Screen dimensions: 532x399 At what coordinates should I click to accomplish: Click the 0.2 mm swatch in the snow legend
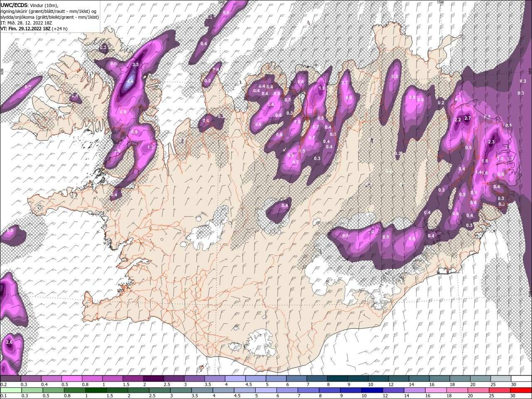point(10,379)
